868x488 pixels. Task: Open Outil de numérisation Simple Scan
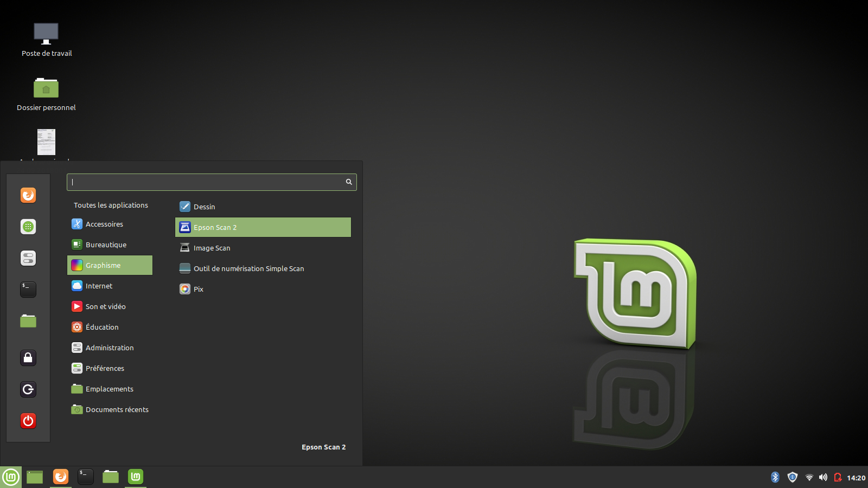tap(263, 268)
